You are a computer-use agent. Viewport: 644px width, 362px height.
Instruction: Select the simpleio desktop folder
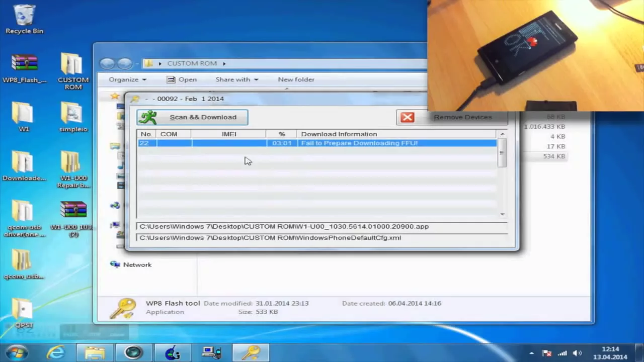[x=73, y=117]
